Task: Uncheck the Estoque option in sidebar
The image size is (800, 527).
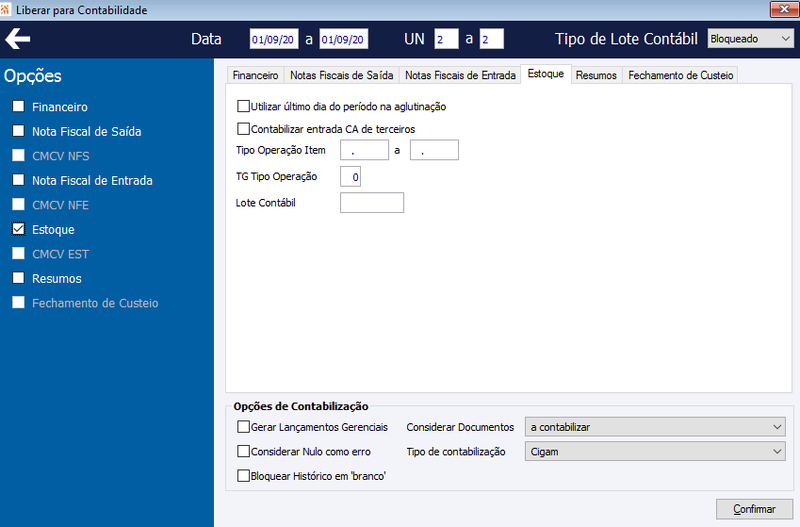Action: click(18, 229)
